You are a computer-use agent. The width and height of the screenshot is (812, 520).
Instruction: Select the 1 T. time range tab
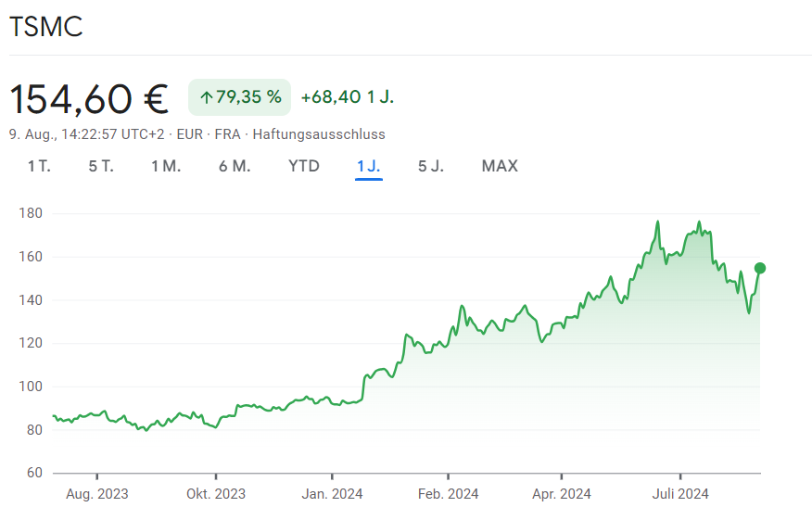coord(39,166)
